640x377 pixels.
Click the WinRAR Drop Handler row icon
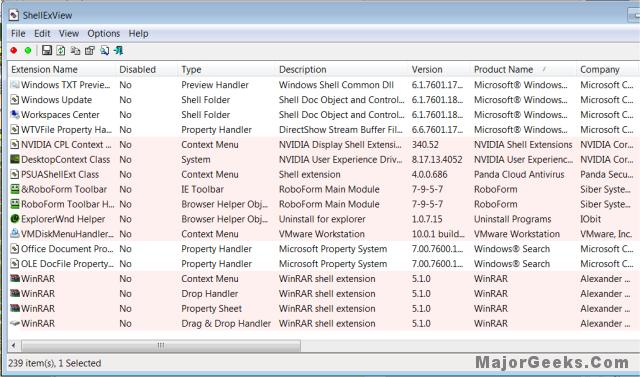click(15, 293)
